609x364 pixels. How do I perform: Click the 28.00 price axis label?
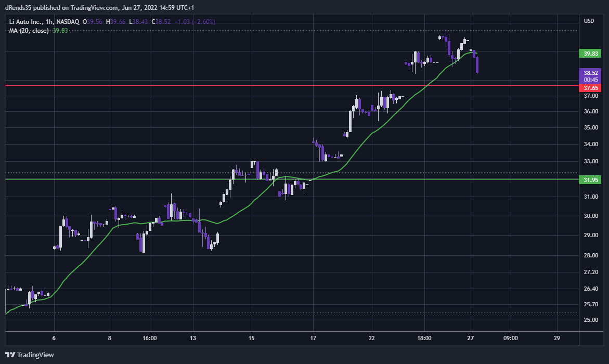(x=591, y=255)
